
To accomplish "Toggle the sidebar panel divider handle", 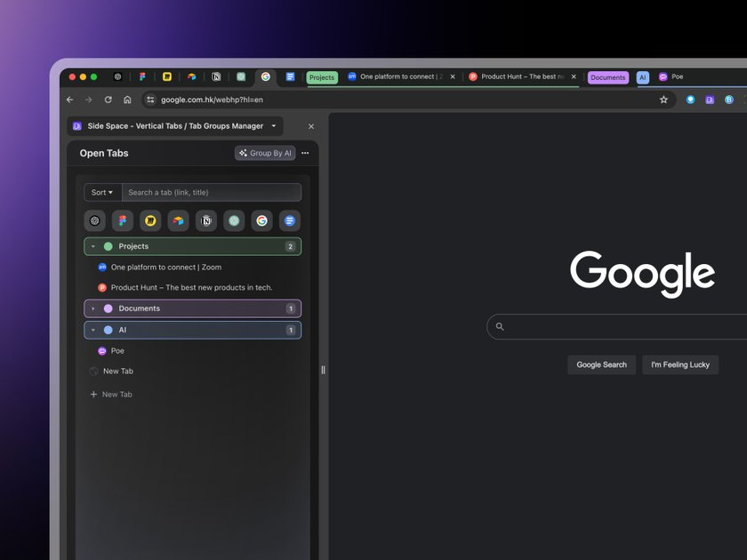I will [x=323, y=370].
